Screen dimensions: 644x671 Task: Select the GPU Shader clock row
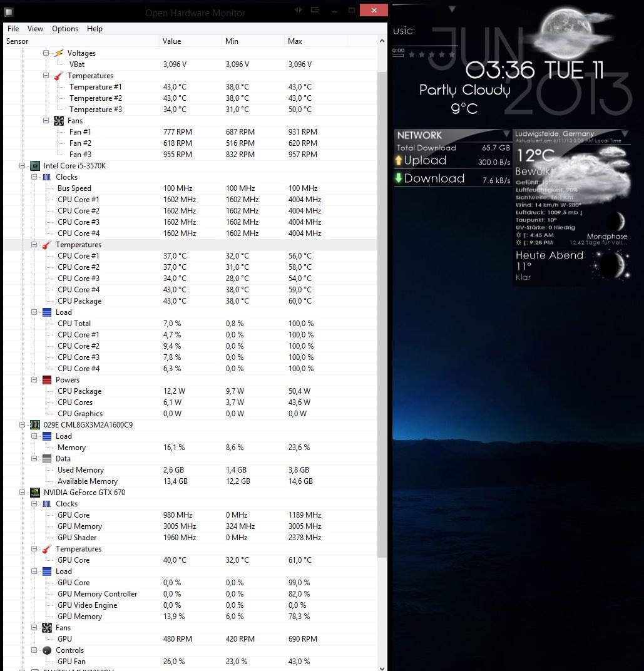[190, 538]
